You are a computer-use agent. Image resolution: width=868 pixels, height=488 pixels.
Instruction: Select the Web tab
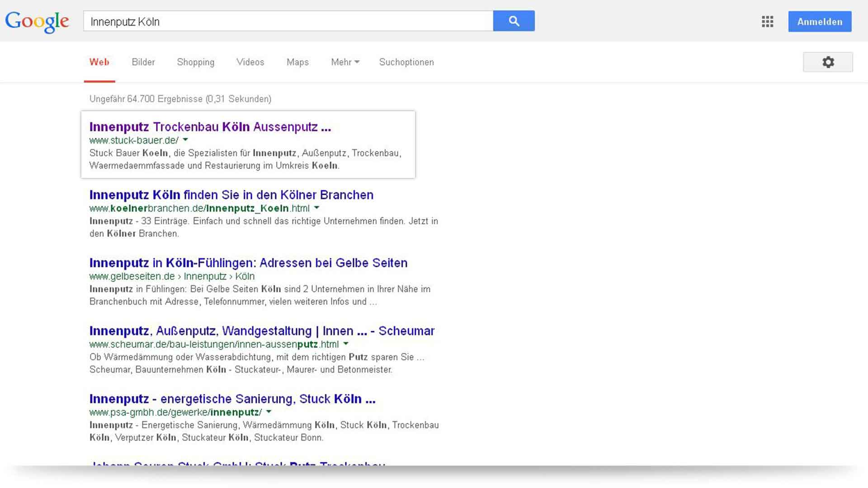coord(99,62)
